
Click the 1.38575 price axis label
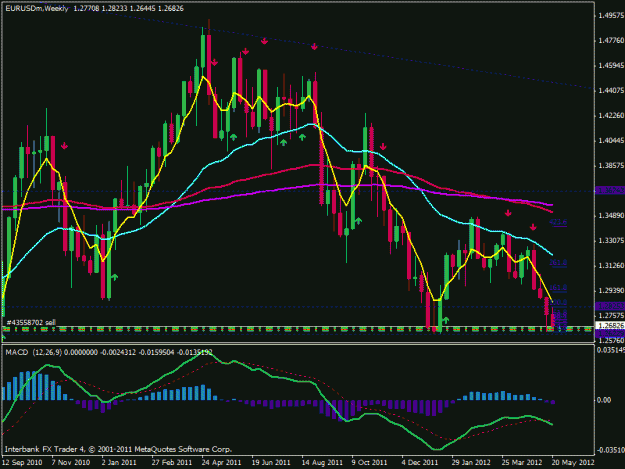click(x=611, y=165)
